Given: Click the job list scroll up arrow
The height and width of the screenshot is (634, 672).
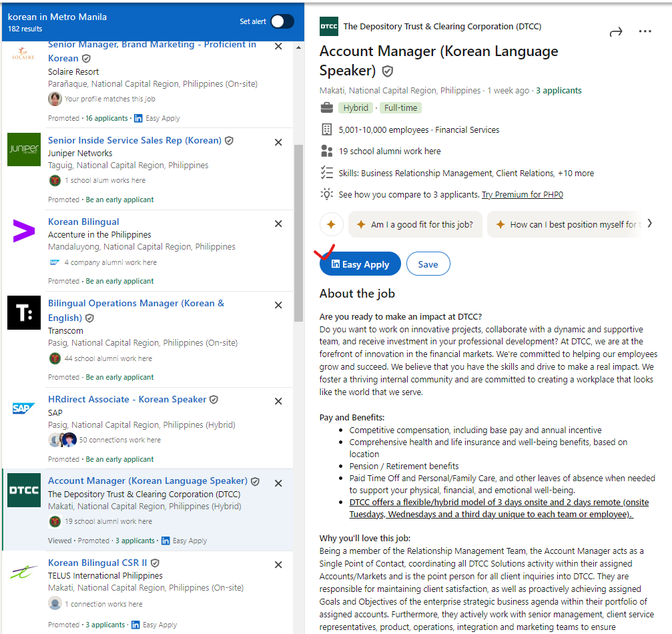Looking at the screenshot, I should pyautogui.click(x=298, y=47).
